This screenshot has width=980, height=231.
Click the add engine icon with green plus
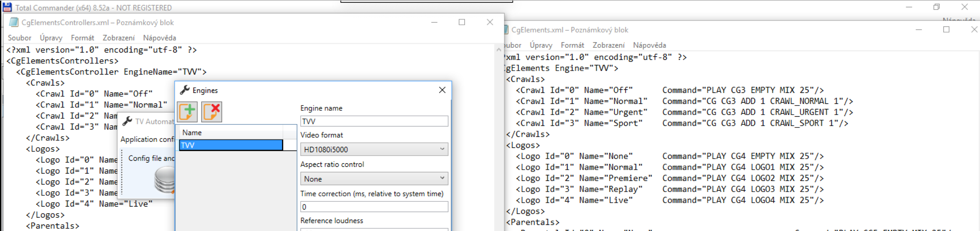(x=187, y=112)
